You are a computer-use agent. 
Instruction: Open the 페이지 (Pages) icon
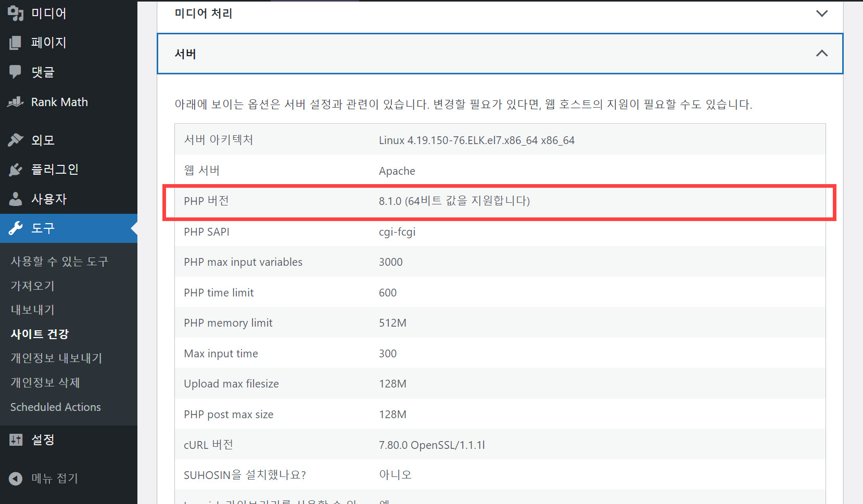(x=16, y=42)
